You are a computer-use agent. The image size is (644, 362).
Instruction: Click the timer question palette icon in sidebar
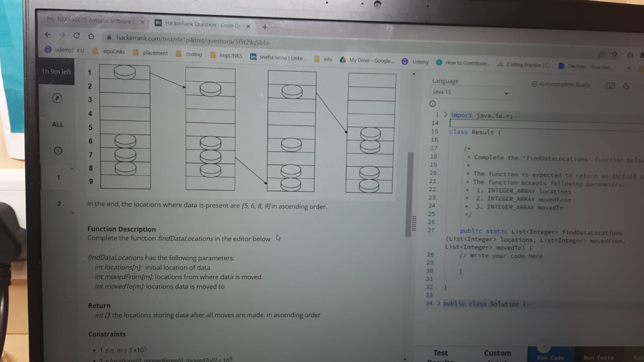point(57,98)
